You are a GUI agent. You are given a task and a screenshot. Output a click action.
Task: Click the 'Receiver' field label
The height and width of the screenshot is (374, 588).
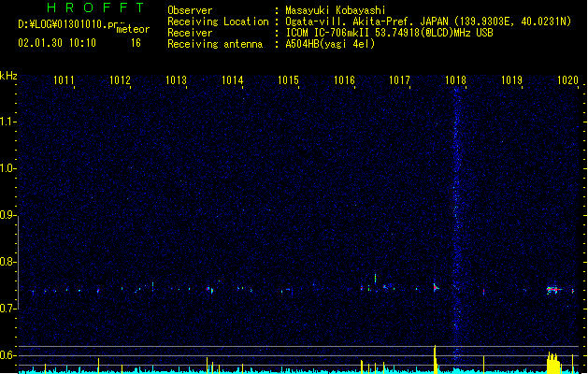[x=190, y=33]
